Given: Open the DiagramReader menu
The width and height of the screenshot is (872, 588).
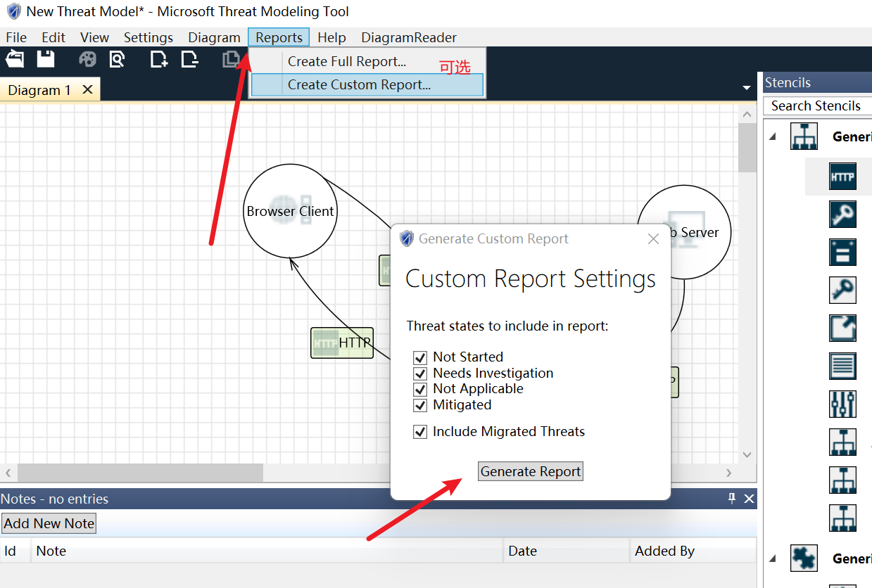Looking at the screenshot, I should tap(409, 38).
